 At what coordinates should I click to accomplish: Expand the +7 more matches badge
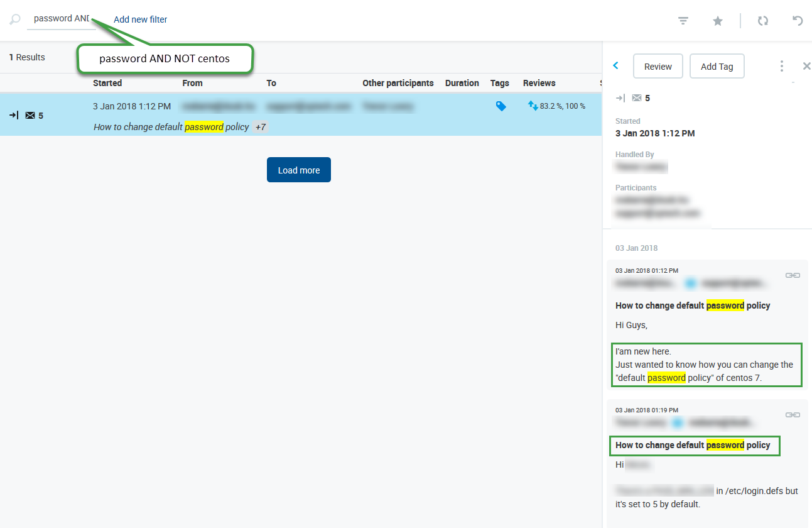point(260,127)
